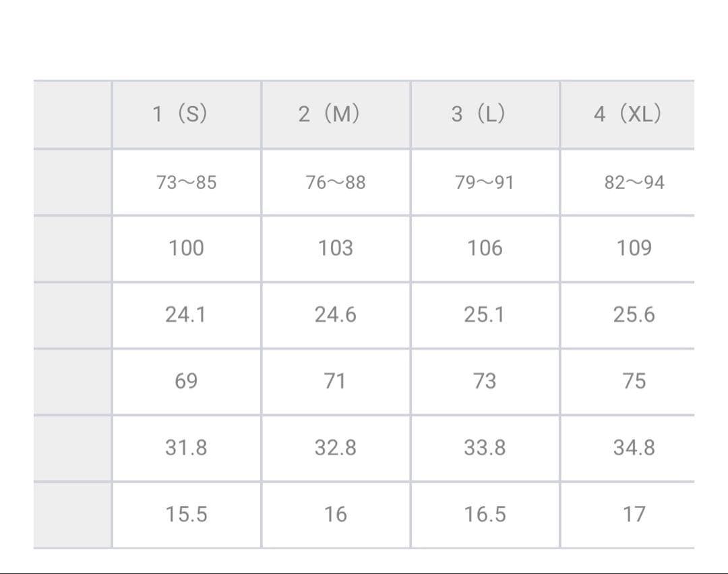Select the 82~94 range cell
728x574 pixels.
pos(634,182)
